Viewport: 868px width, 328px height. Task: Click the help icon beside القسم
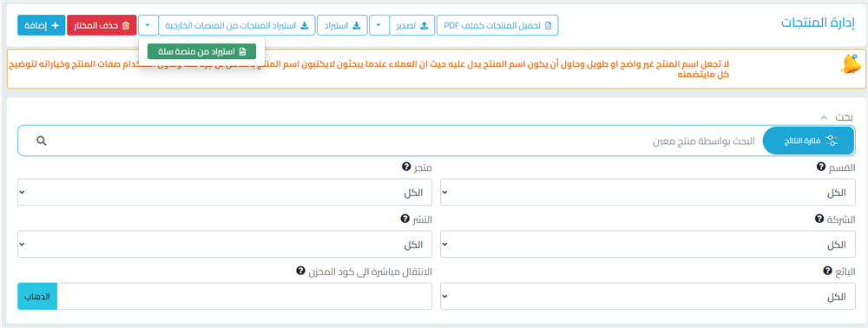coord(821,167)
